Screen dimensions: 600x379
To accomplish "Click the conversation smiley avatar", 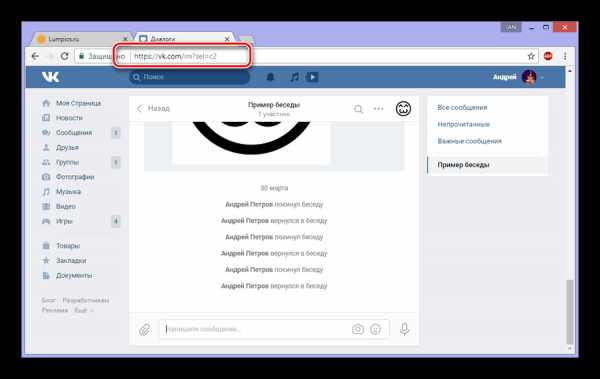I will click(x=403, y=109).
